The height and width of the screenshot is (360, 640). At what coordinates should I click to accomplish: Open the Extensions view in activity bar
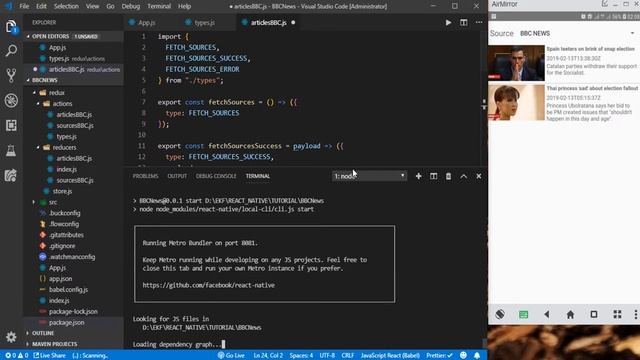(11, 125)
